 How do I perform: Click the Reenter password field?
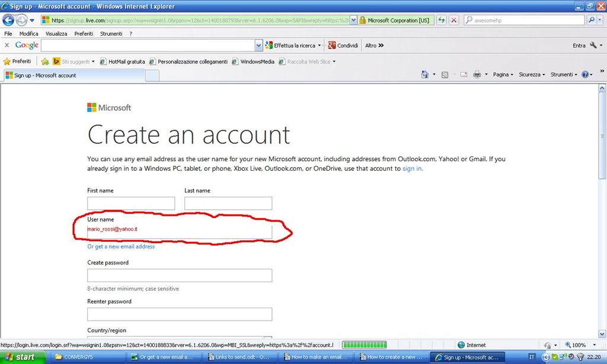pos(180,314)
